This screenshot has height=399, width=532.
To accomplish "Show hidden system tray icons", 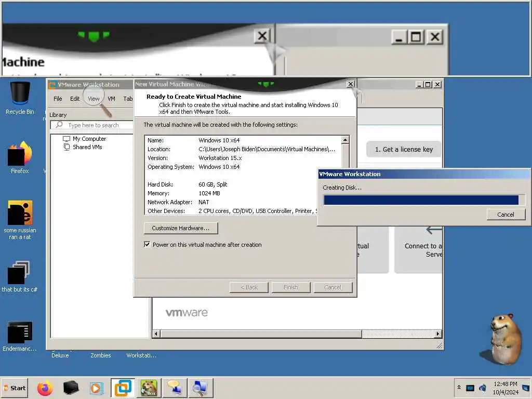I will [x=459, y=388].
